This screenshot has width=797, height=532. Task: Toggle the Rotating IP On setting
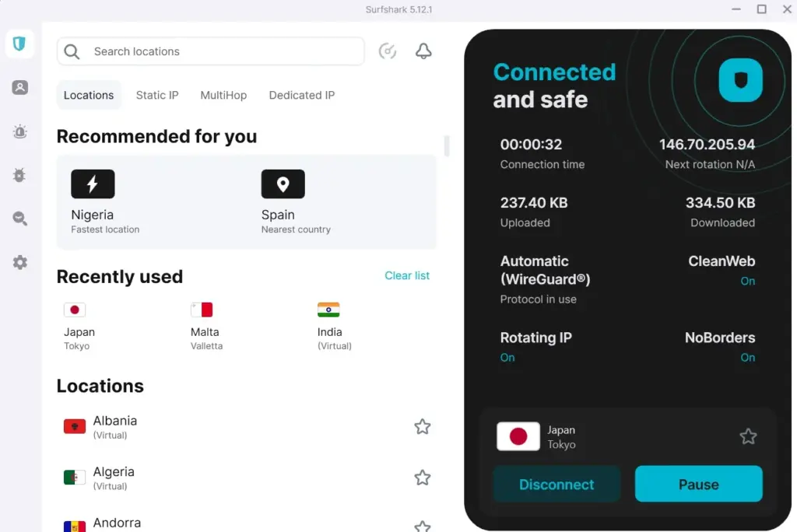507,358
